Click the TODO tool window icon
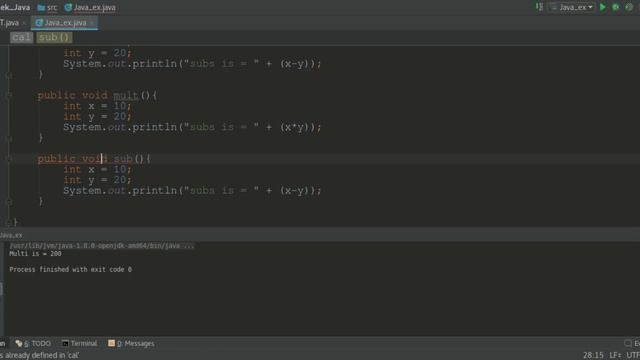The image size is (640, 360). tap(18, 343)
